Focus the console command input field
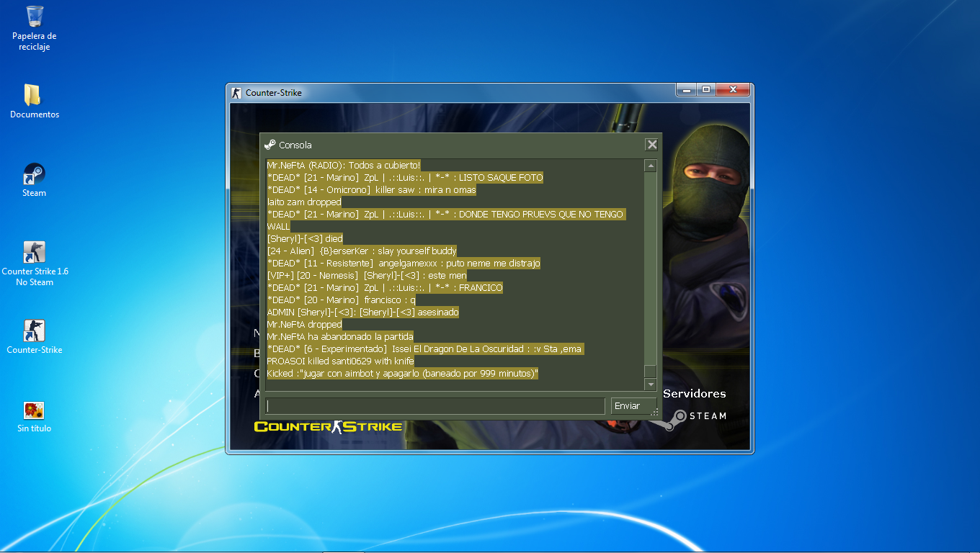 (435, 406)
